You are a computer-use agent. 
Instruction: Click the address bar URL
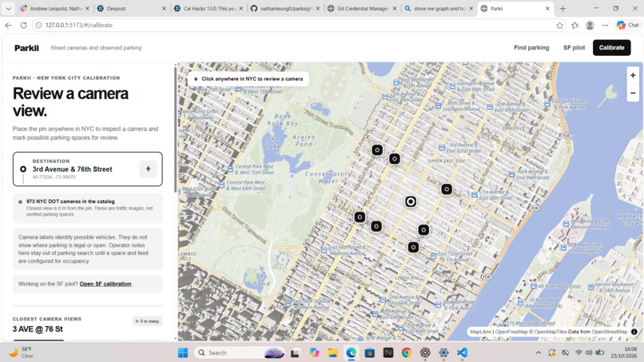tap(79, 25)
